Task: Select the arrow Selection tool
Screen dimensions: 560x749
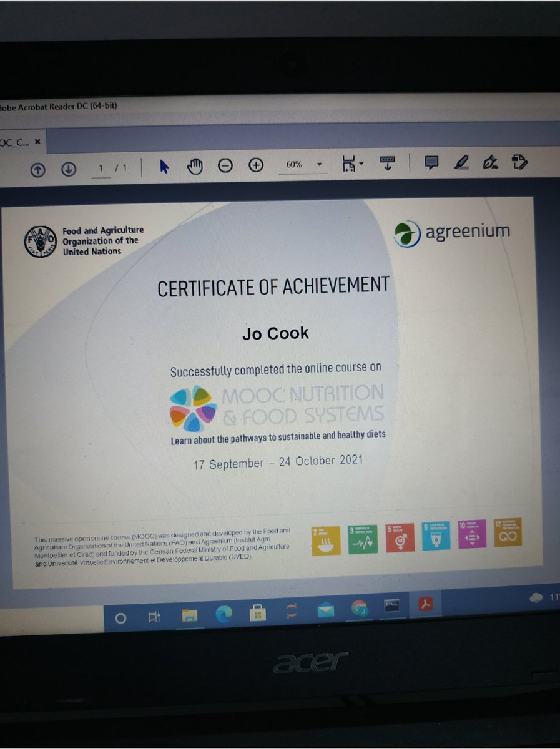Action: click(x=164, y=167)
